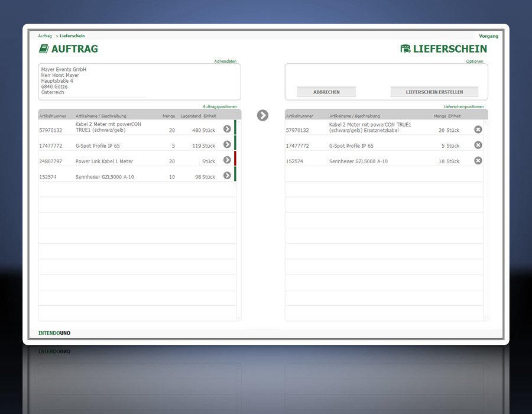Viewport: 532px width, 414px height.
Task: Remove Sennheiser GZL5000 A-10 from Lieferschein
Action: [x=478, y=160]
